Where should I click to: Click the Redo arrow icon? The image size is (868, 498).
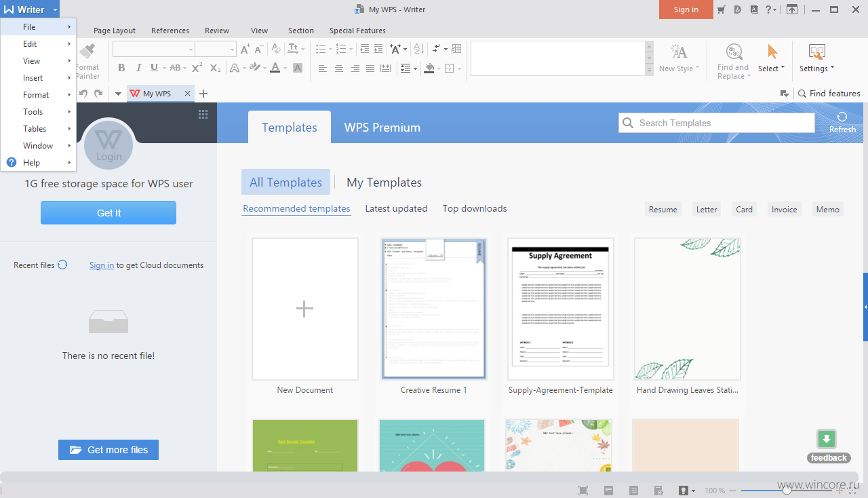[x=98, y=94]
